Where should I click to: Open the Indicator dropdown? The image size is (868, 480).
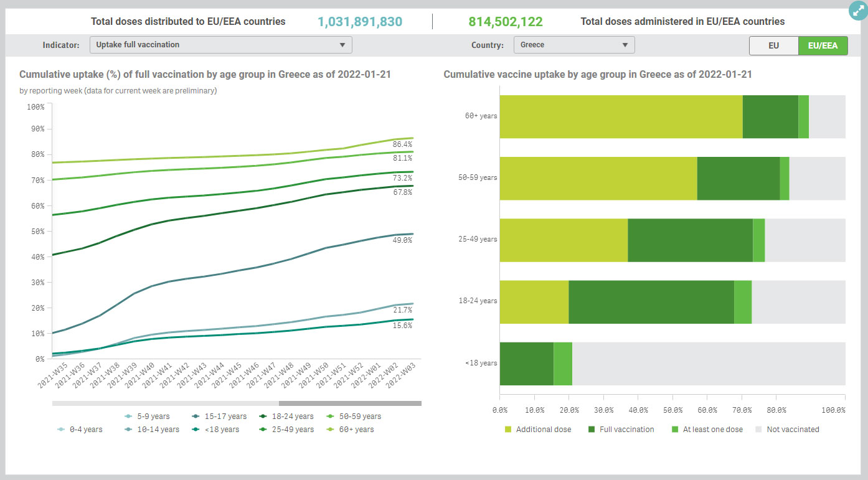tap(221, 45)
